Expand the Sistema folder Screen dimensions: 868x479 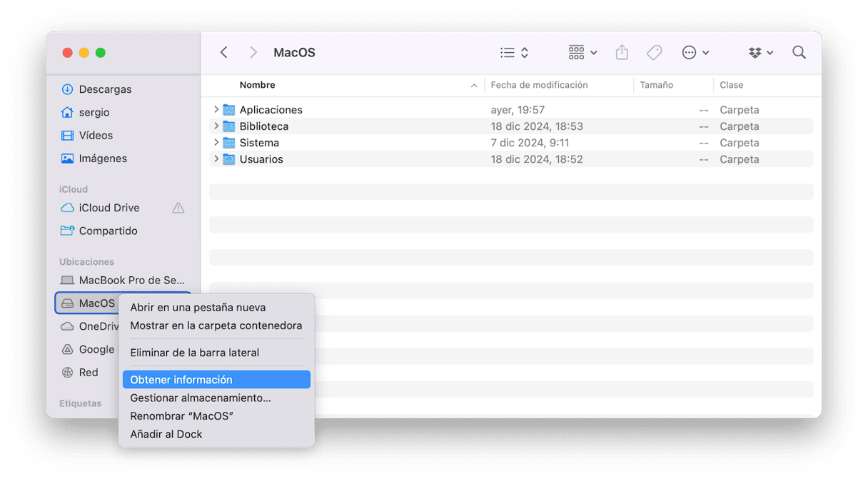click(216, 142)
